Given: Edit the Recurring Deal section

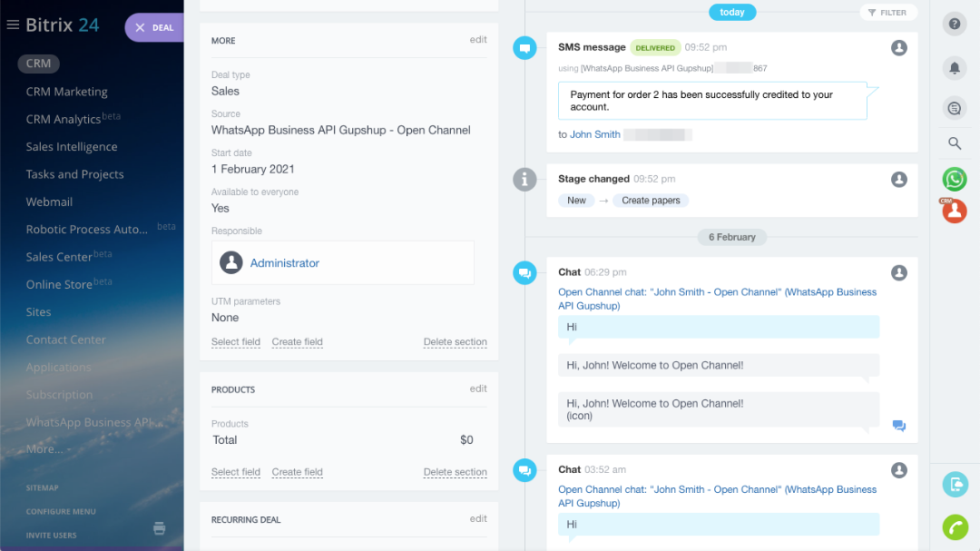Looking at the screenshot, I should 478,518.
